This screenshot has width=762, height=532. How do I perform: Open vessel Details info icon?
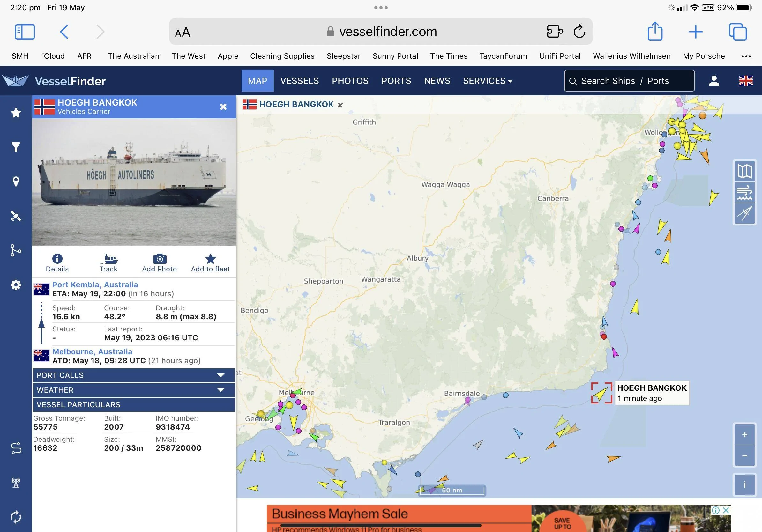click(57, 263)
